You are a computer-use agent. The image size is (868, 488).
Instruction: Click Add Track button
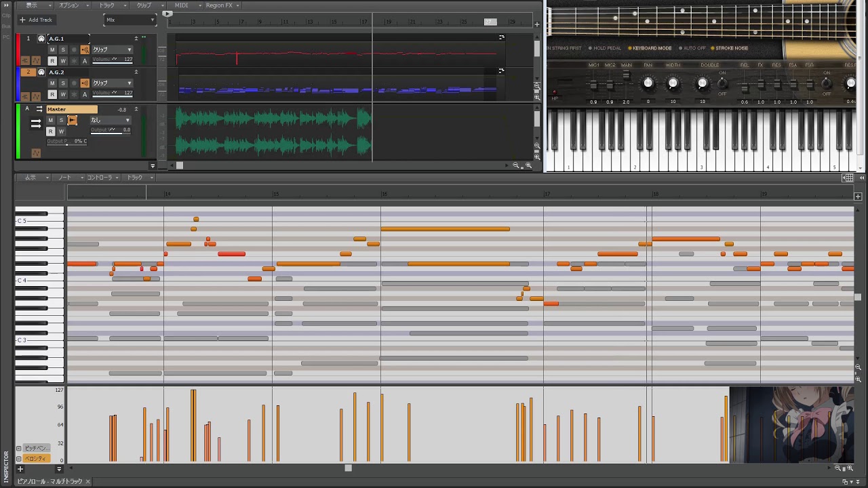pyautogui.click(x=36, y=20)
